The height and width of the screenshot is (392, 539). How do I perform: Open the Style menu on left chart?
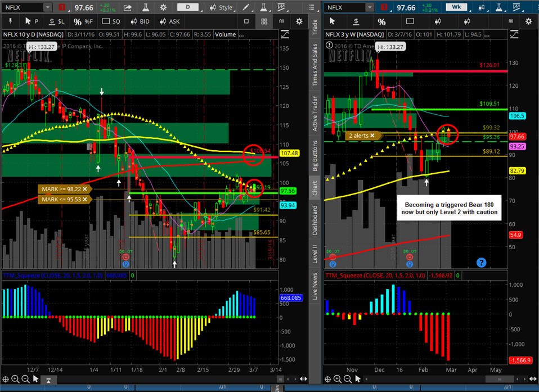(x=221, y=7)
